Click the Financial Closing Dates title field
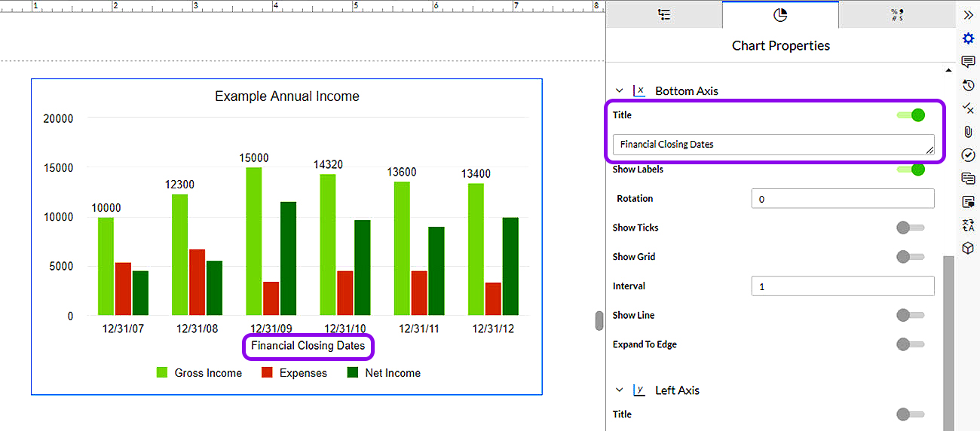Viewport: 980px width, 431px height. tap(773, 145)
